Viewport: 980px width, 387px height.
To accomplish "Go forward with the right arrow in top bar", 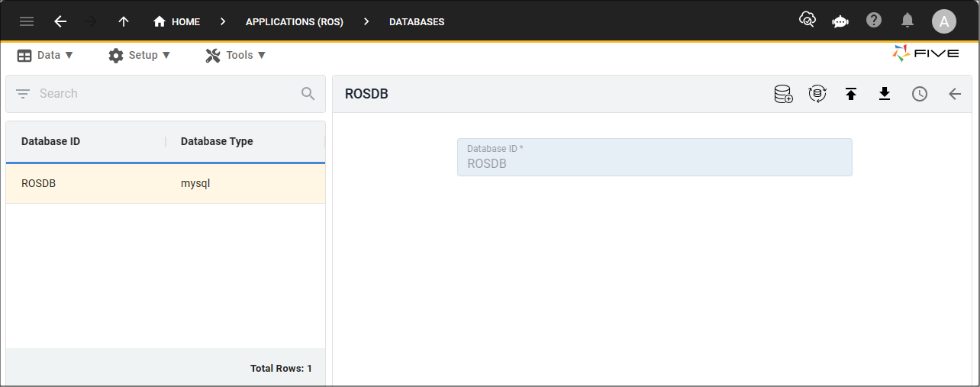I will 91,21.
